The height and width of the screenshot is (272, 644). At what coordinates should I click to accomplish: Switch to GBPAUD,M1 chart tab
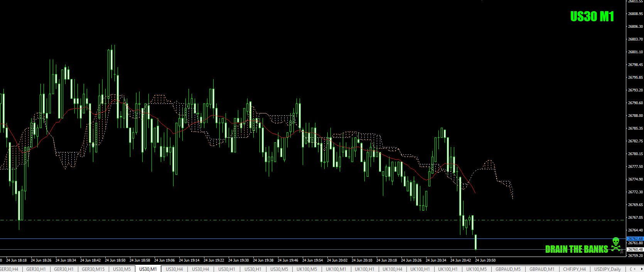[x=542, y=269]
